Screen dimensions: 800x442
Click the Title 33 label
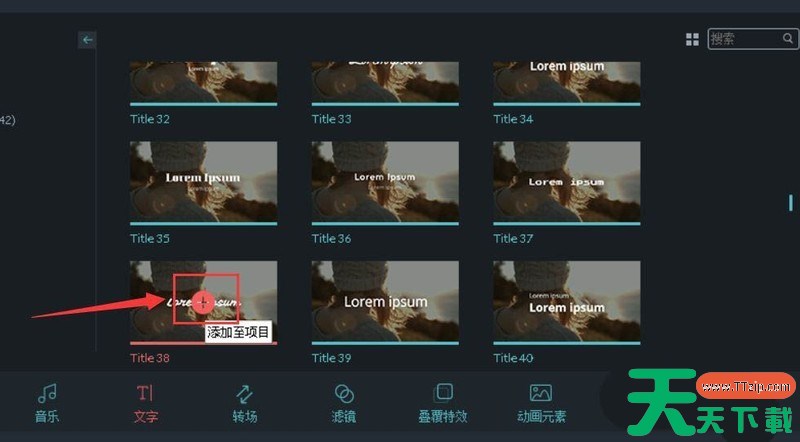331,119
